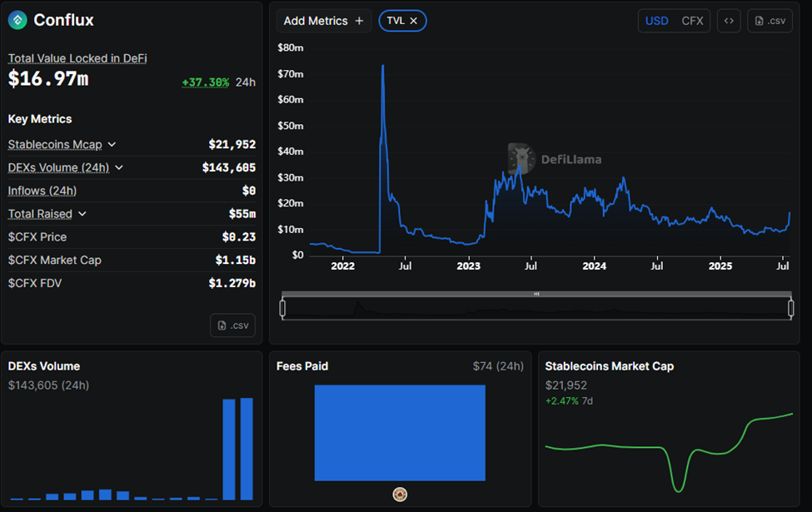Viewport: 812px width, 512px height.
Task: Click the right handle of the range slider
Action: [791, 308]
